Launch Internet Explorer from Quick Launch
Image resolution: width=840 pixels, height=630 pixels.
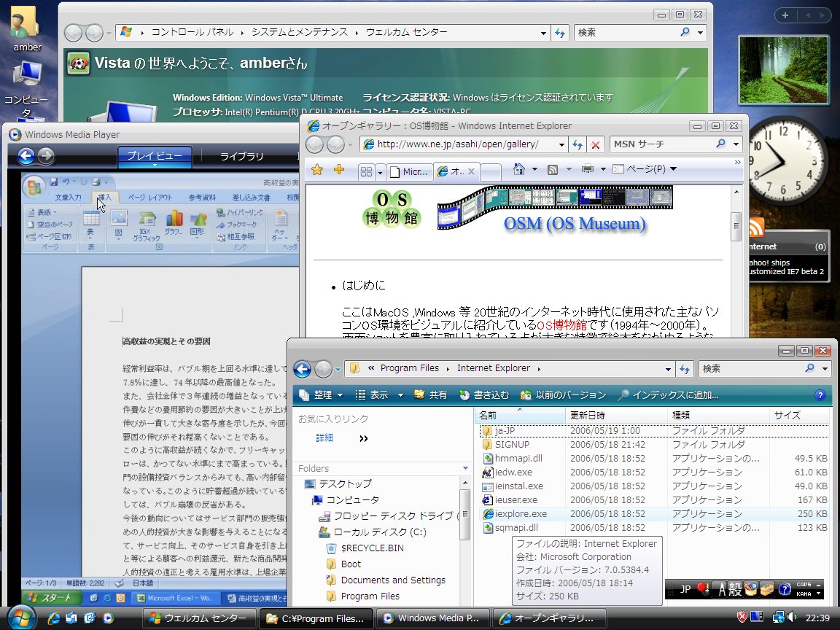point(53,618)
